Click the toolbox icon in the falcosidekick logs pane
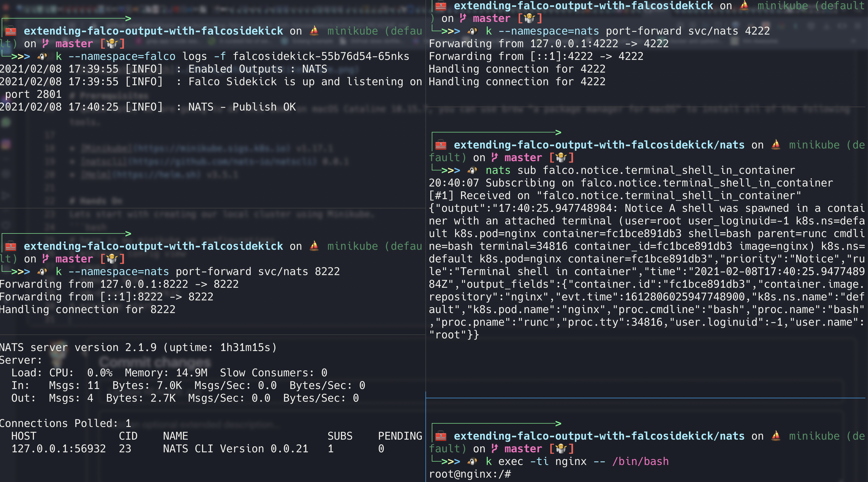This screenshot has height=482, width=868. click(10, 31)
